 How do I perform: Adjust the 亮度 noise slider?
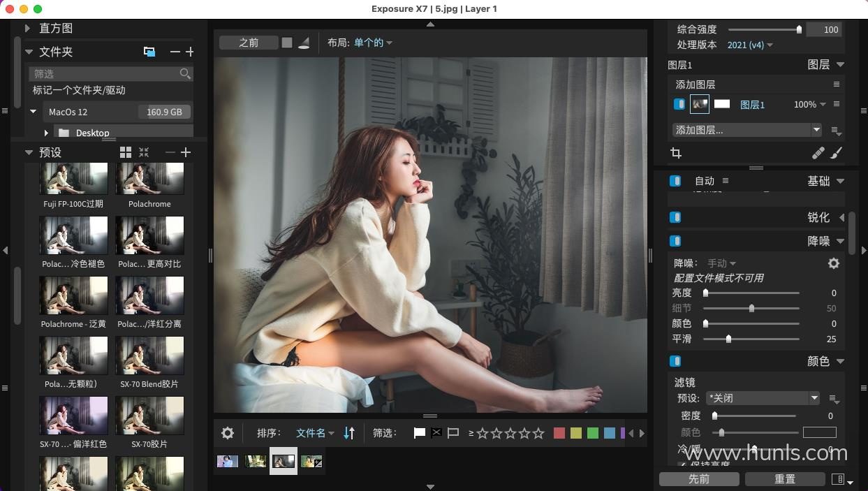751,293
